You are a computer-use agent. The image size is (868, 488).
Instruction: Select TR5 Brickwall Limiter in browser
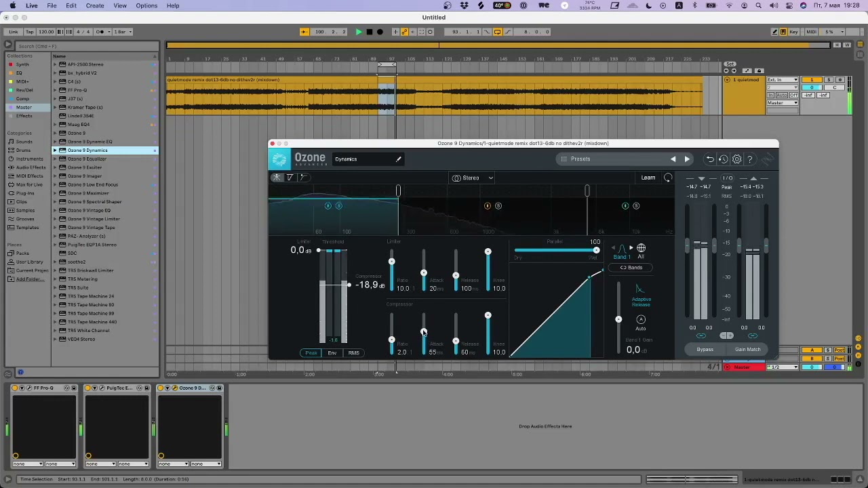(90, 270)
